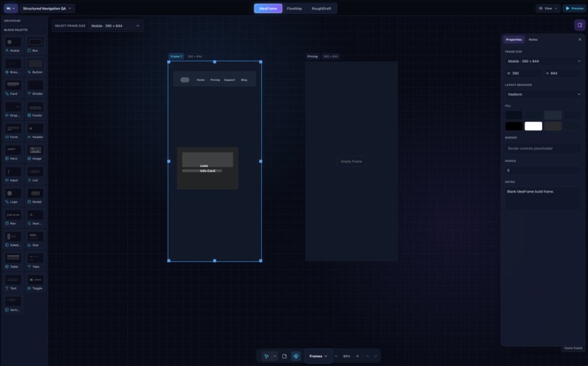
Task: Select the Input block
Action: coord(13,175)
